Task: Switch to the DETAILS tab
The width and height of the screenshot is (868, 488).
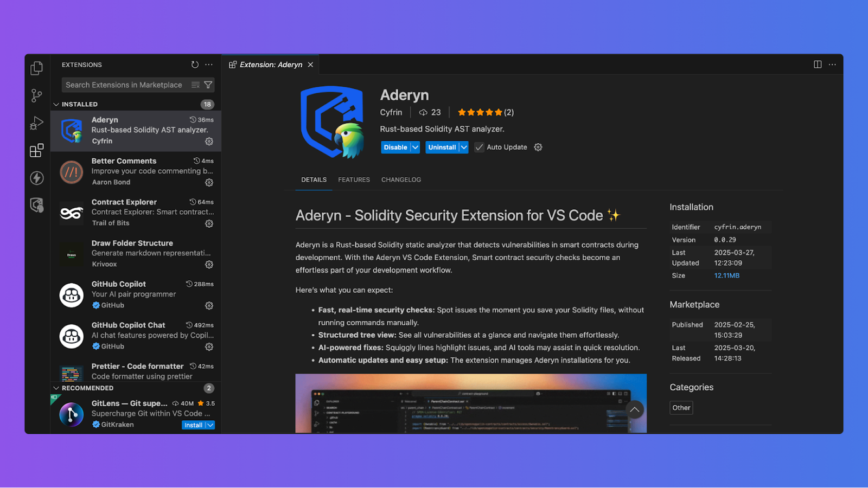Action: pyautogui.click(x=314, y=179)
